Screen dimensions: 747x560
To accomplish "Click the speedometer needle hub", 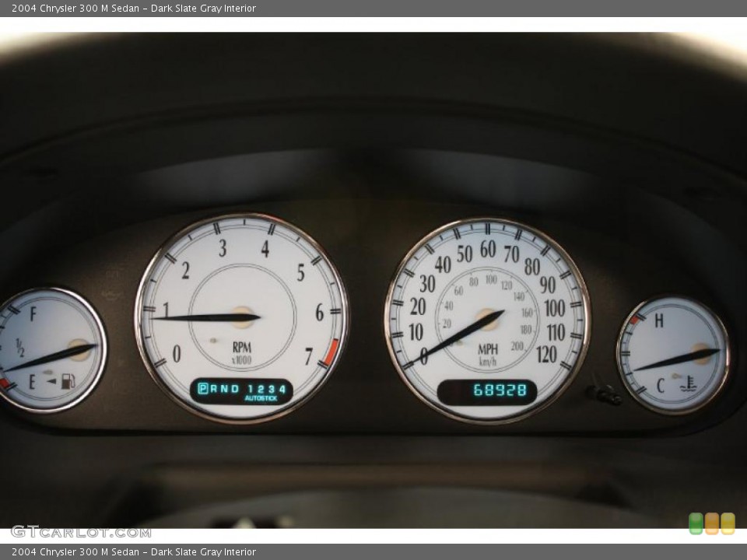I will point(488,319).
